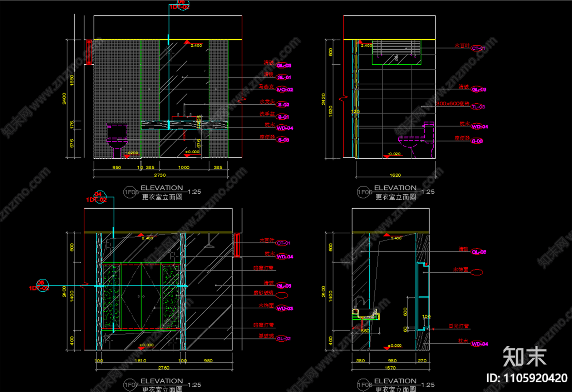This screenshot has height=392, width=572.
Task: Pick the '洗手盆' annotation label
Action: (267, 114)
